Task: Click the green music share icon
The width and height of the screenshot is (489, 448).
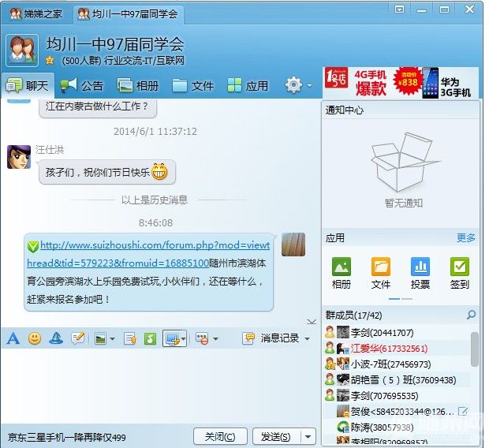Action: coord(150,338)
